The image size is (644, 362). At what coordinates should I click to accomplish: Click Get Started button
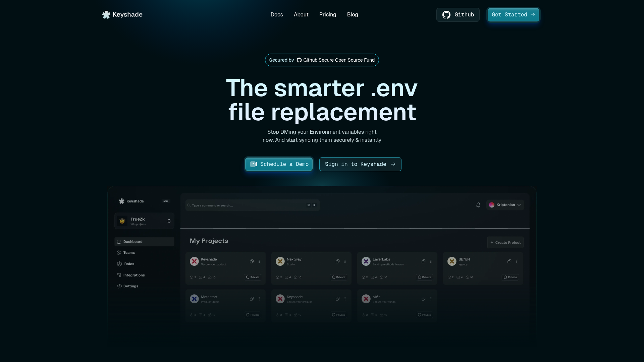(513, 15)
